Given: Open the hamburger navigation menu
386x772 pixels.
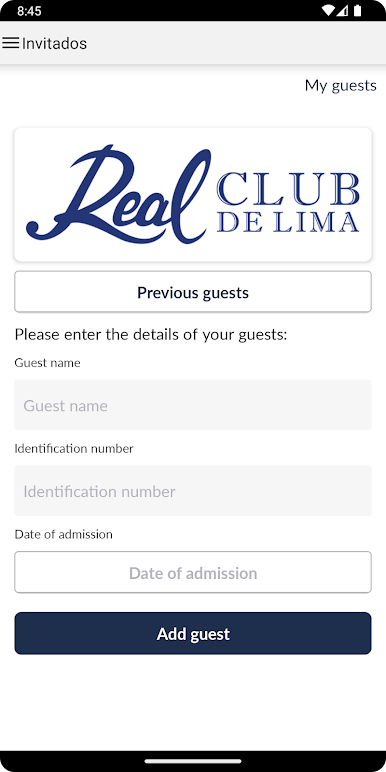Looking at the screenshot, I should 10,43.
